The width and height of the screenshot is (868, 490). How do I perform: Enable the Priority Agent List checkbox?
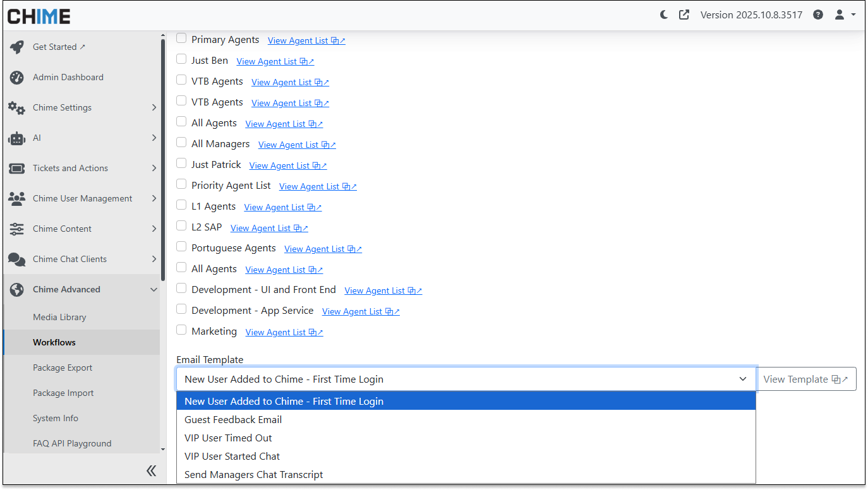(x=181, y=184)
